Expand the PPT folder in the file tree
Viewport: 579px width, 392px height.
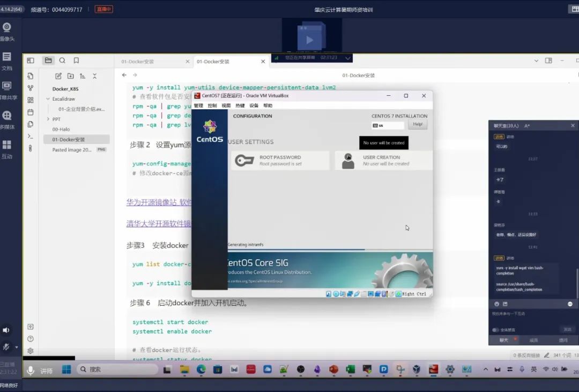(48, 119)
